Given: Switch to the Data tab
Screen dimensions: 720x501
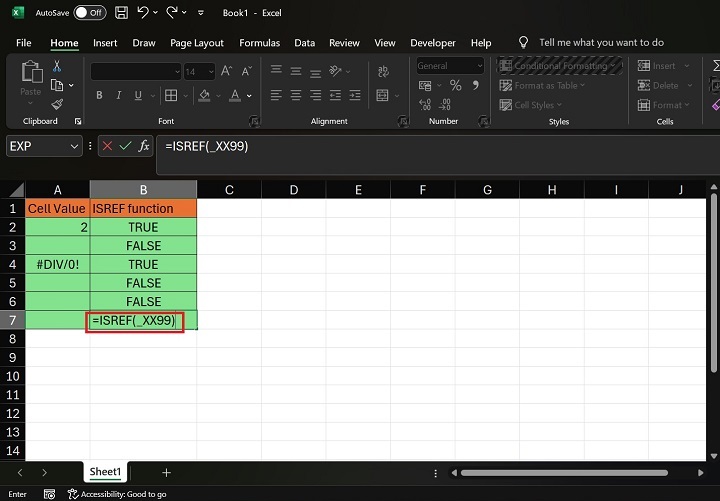Looking at the screenshot, I should point(304,43).
